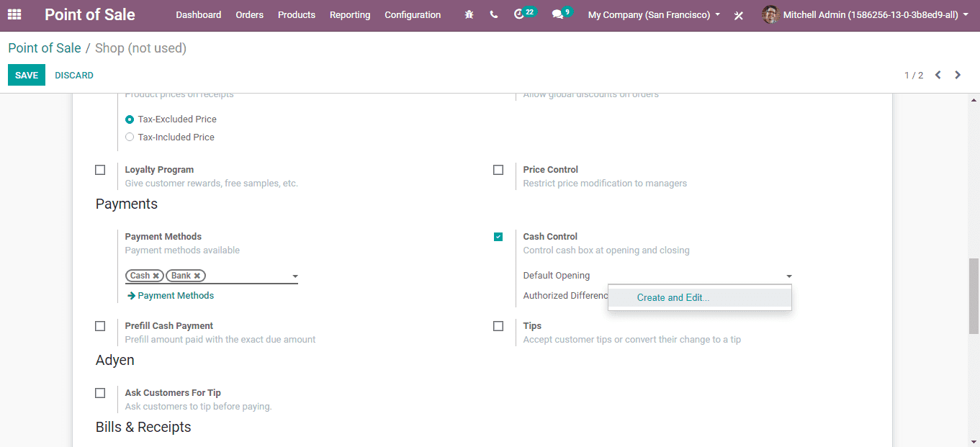Click the phone call icon
Screen dimensions: 980x447
(493, 14)
